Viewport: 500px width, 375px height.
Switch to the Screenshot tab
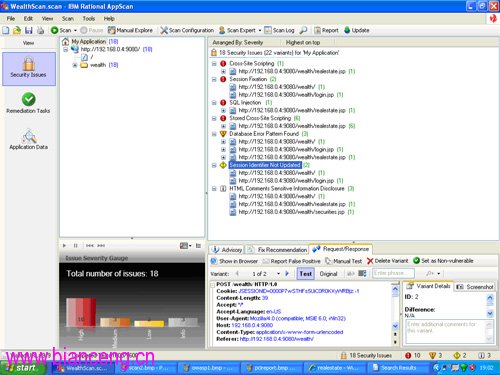coord(475,287)
